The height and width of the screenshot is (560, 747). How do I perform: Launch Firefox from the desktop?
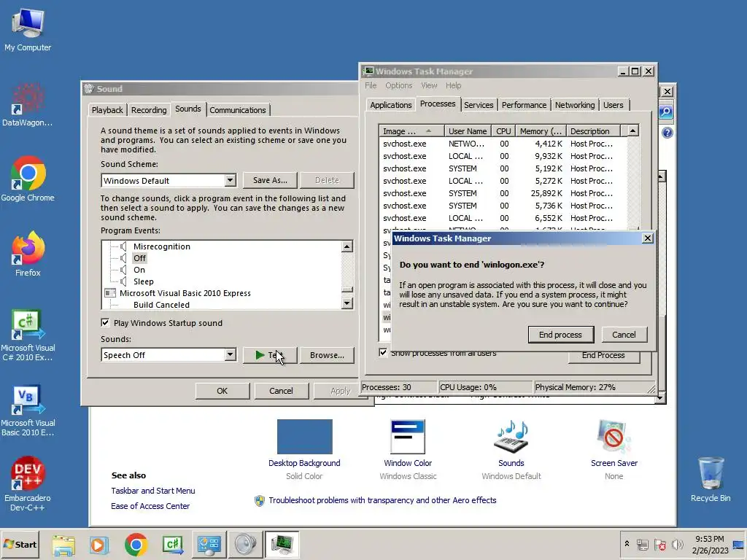pos(28,254)
